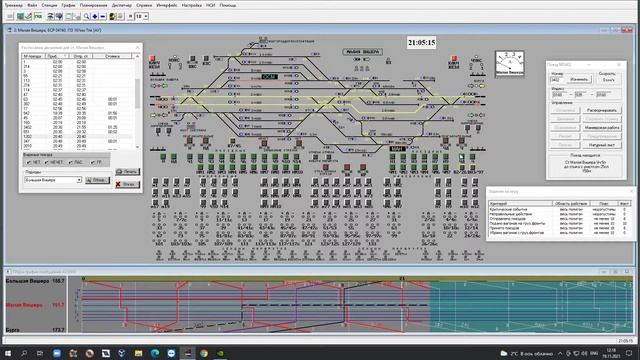Click the Неправильные действия row in tasks panel
Image resolution: width=640 pixels, height=360 pixels.
[x=559, y=214]
